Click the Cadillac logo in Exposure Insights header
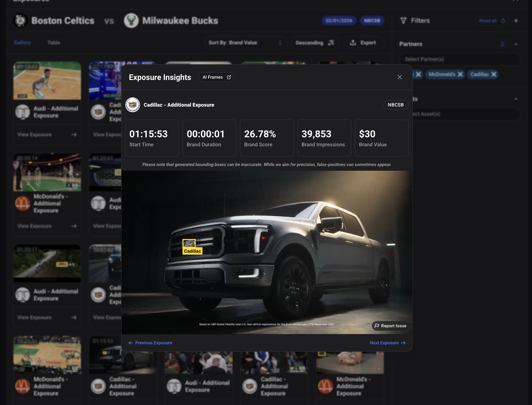Image resolution: width=532 pixels, height=405 pixels. [133, 105]
